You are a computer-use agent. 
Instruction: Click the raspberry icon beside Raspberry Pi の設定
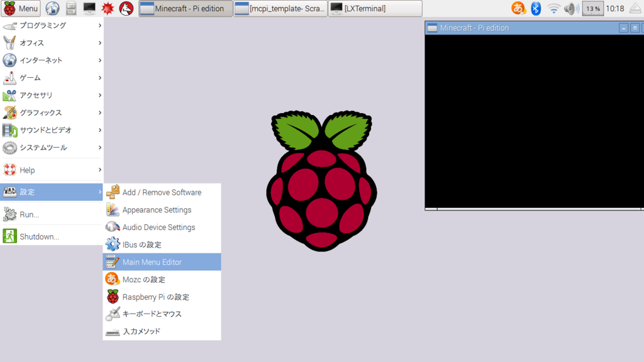pyautogui.click(x=113, y=297)
